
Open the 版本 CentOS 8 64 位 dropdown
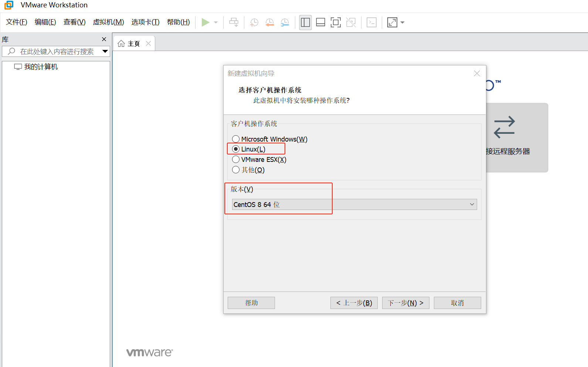pyautogui.click(x=354, y=204)
